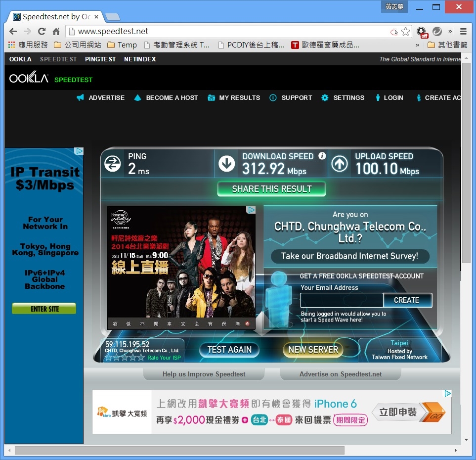
Task: Click the CREATE ACCOUNT menu item
Action: coord(438,98)
